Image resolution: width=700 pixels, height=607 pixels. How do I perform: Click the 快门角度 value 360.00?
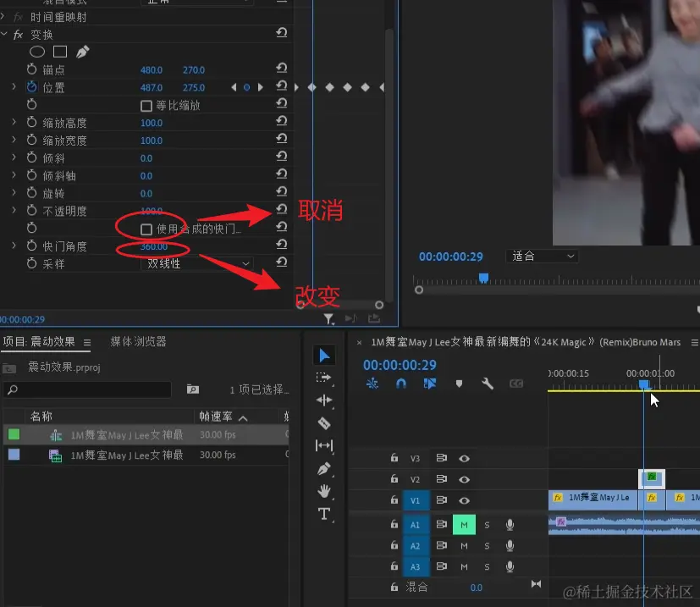pyautogui.click(x=154, y=246)
